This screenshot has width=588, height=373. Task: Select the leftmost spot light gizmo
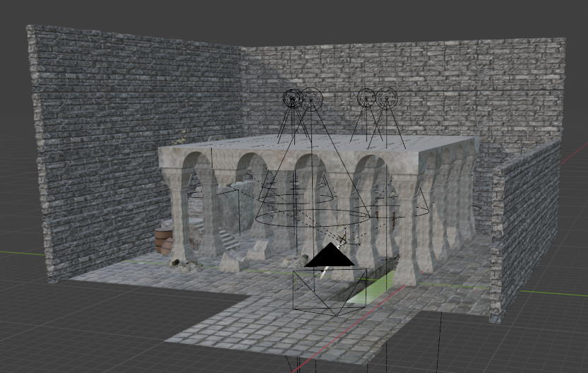point(292,99)
